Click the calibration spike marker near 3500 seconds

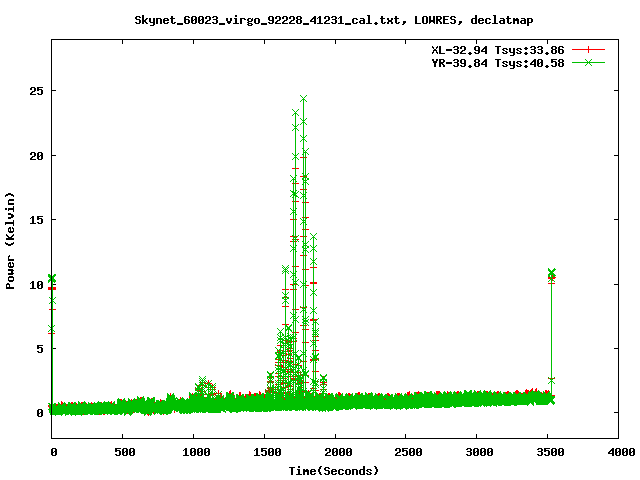click(551, 272)
